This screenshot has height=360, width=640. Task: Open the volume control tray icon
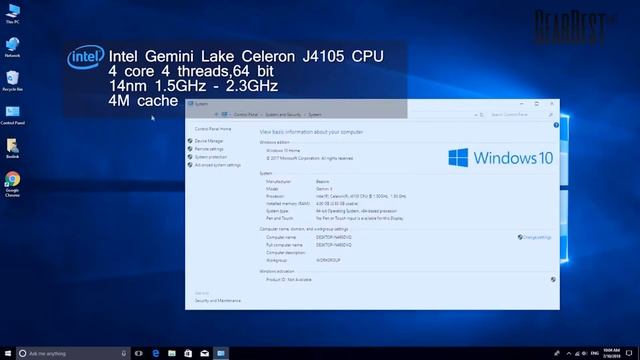pos(584,353)
